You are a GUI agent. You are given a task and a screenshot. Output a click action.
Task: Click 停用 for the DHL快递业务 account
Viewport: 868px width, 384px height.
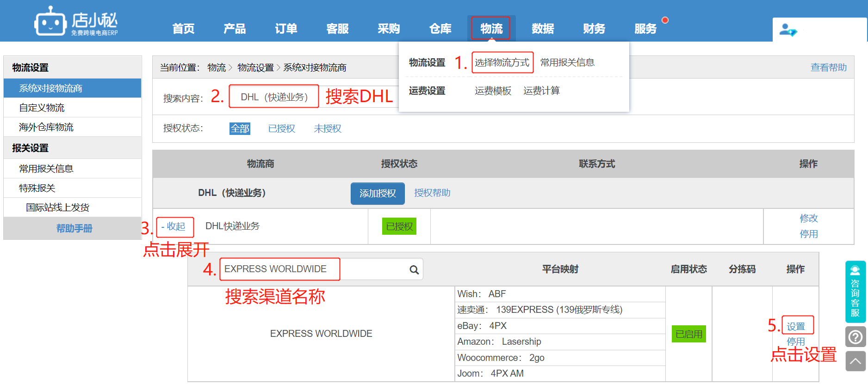pyautogui.click(x=809, y=234)
